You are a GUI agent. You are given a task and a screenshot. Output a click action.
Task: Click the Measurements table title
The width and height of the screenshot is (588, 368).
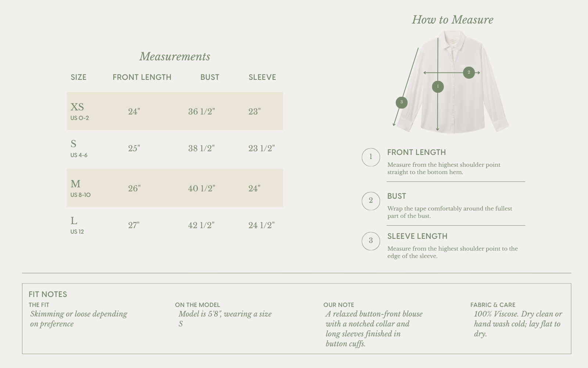pyautogui.click(x=175, y=57)
